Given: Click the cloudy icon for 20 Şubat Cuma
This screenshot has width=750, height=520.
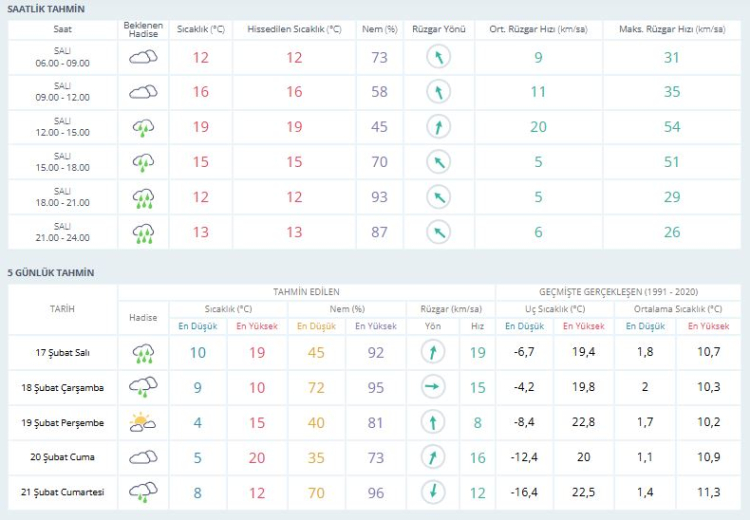Looking at the screenshot, I should coord(143,457).
